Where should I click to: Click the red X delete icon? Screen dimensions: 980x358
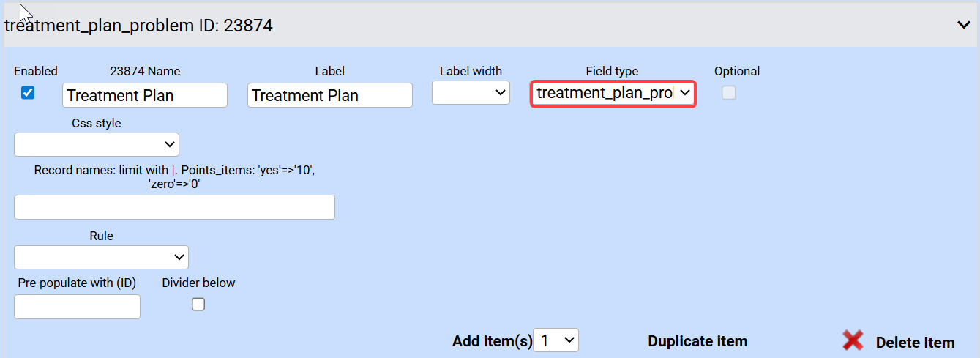pyautogui.click(x=853, y=340)
